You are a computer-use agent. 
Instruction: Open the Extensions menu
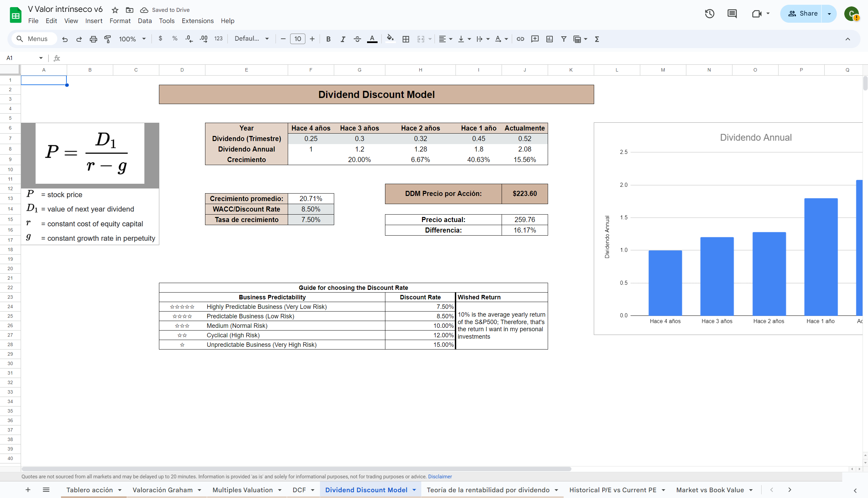point(197,21)
